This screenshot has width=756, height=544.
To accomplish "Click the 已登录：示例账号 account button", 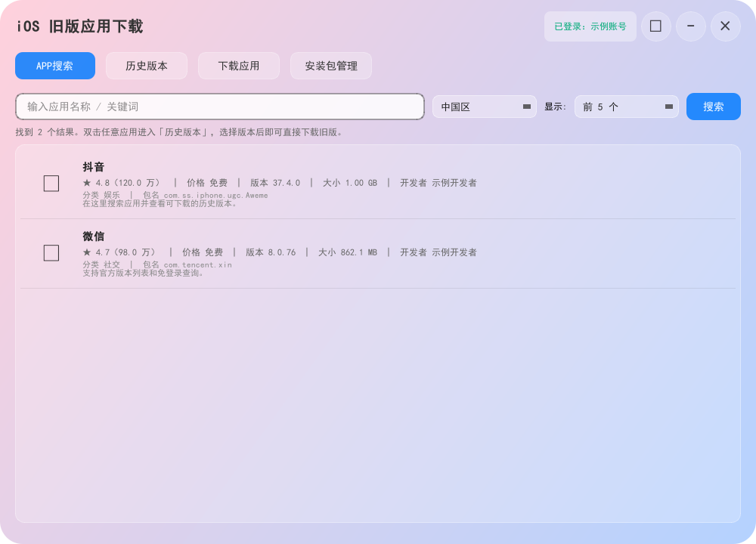I will pyautogui.click(x=590, y=26).
